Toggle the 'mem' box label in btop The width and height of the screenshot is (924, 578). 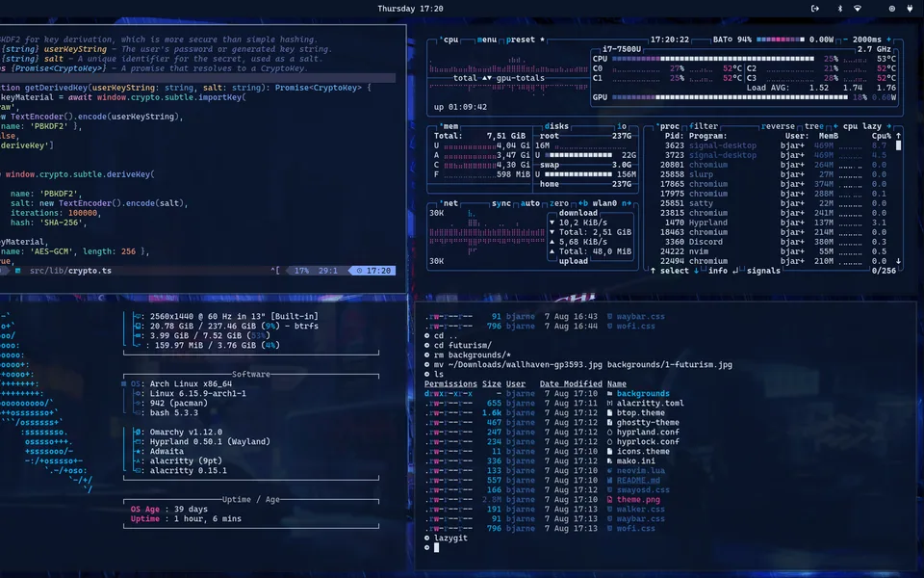[449, 126]
